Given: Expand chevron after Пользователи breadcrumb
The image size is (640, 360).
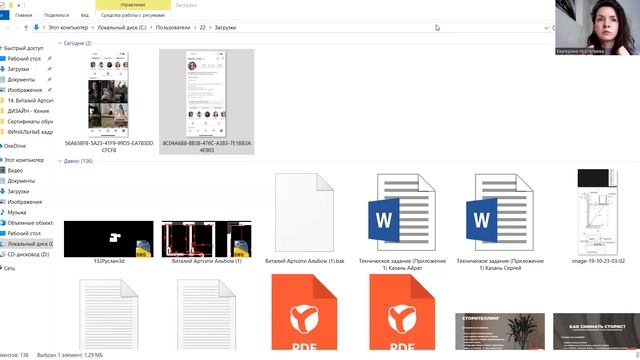Looking at the screenshot, I should click(x=195, y=28).
